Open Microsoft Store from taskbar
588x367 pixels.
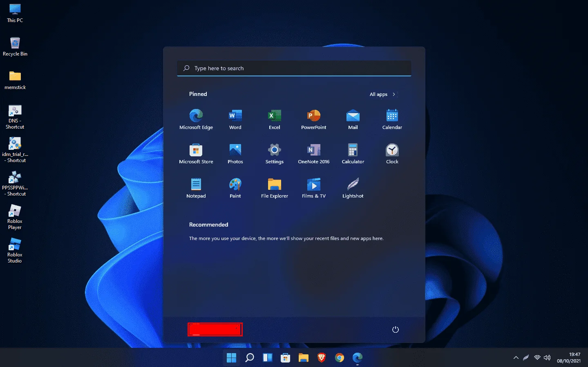click(x=285, y=358)
